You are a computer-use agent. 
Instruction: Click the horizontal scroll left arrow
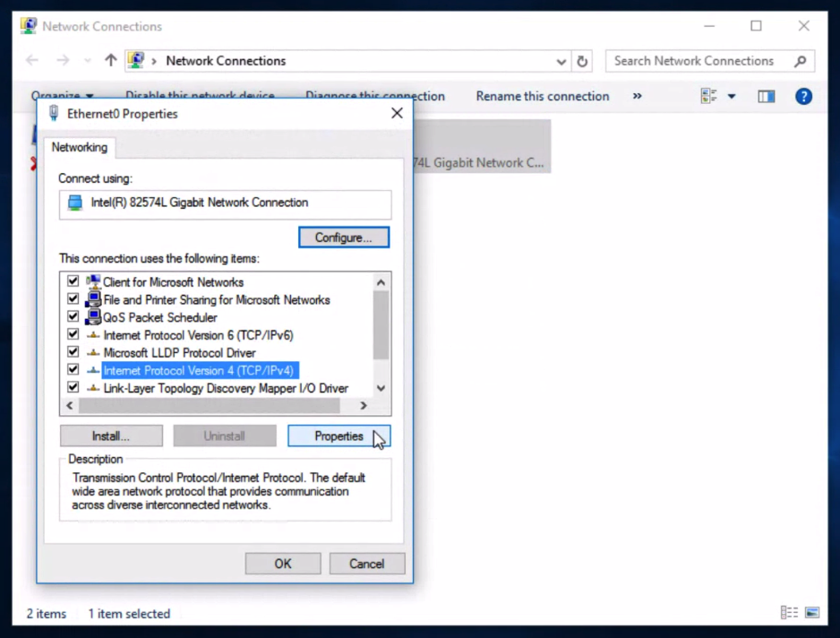coord(70,406)
